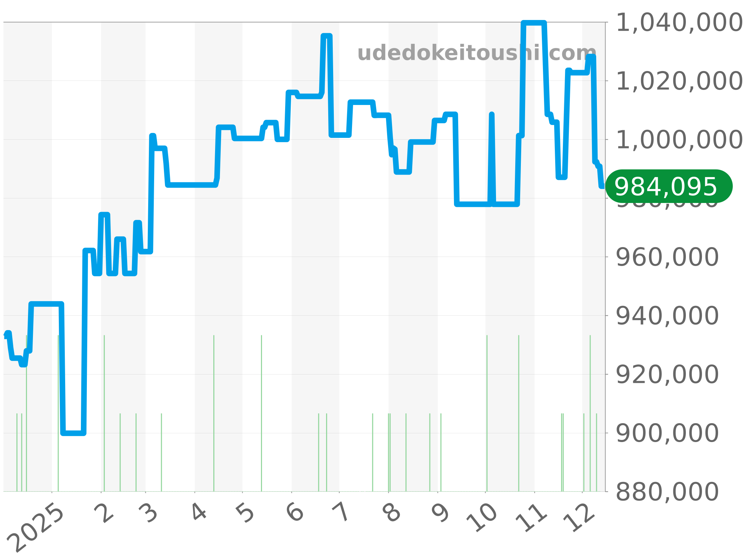Select the 1,020,000 price axis label
751x560 pixels.
pos(679,81)
